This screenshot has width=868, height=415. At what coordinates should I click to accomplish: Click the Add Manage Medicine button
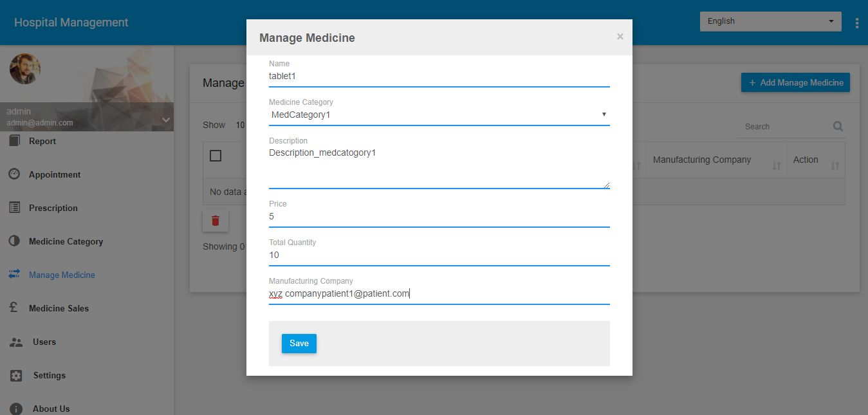(795, 82)
